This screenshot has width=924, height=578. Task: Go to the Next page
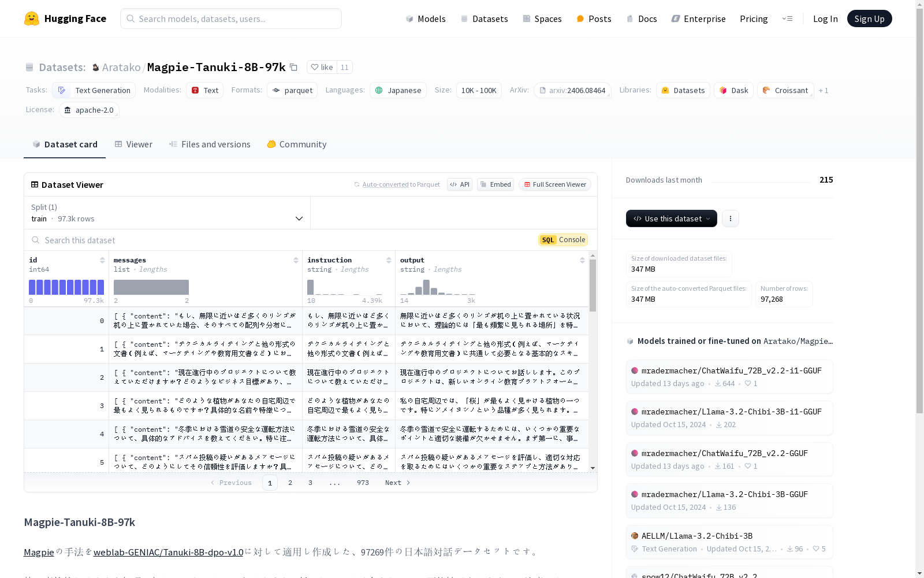click(x=398, y=483)
